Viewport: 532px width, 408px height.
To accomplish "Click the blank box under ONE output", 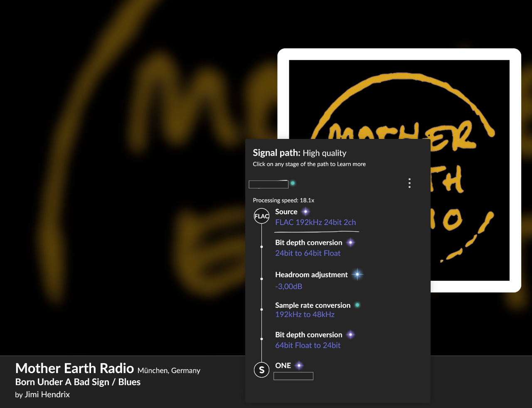I will [293, 376].
